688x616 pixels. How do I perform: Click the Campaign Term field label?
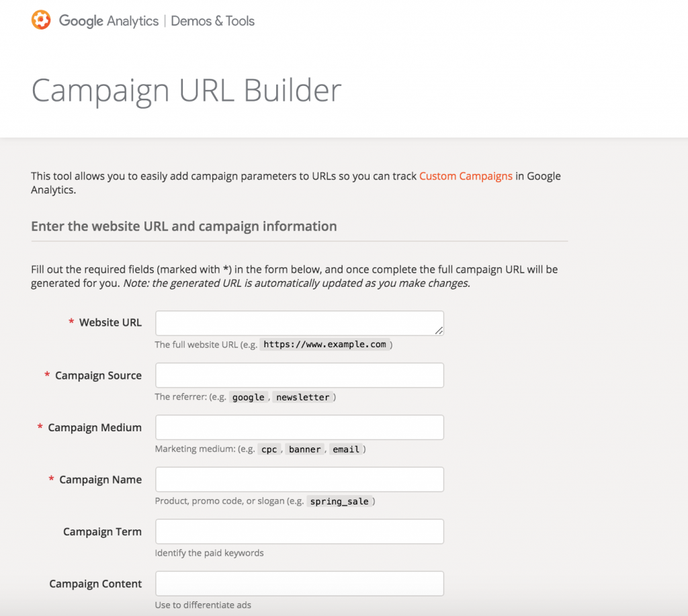(x=102, y=531)
